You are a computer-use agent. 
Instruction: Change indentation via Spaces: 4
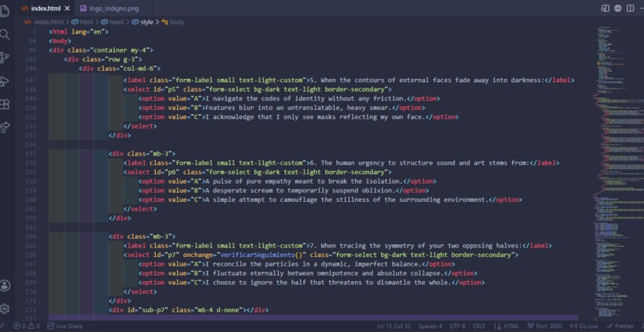tap(430, 326)
